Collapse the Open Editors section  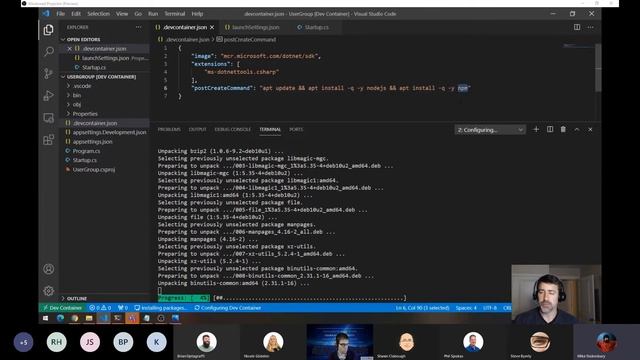coord(83,40)
